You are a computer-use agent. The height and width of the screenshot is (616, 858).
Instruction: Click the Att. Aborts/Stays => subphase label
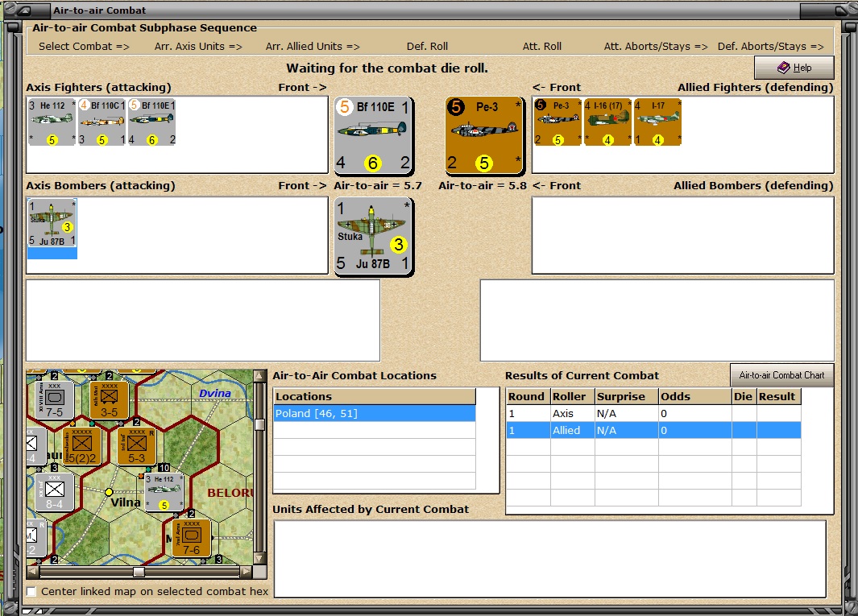656,47
